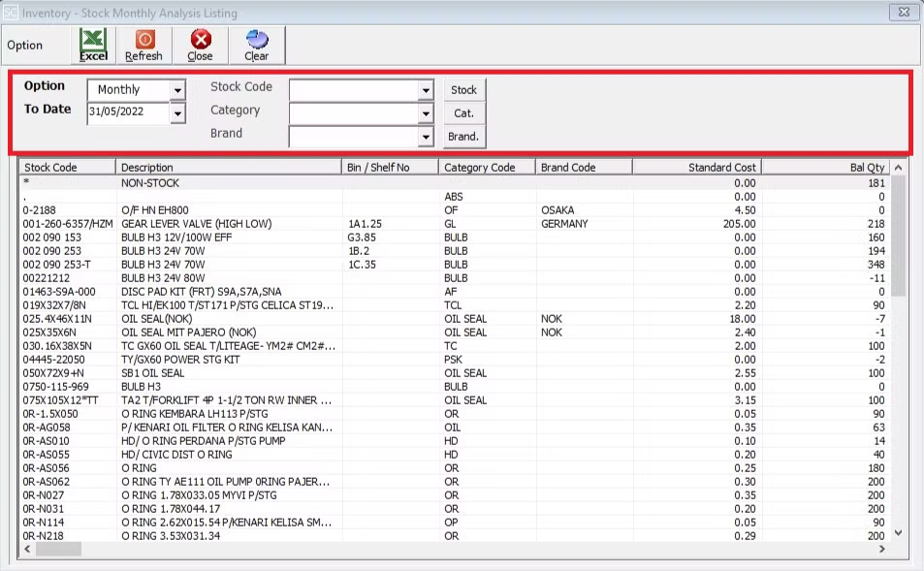Select the OIL SEAL(NOK) description
Screen dimensions: 924x571
(157, 319)
